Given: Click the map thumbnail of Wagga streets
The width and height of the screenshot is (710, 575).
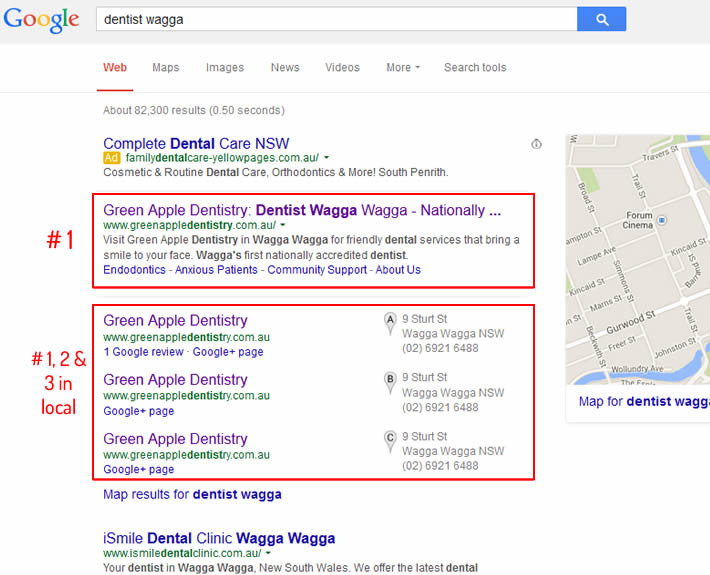Looking at the screenshot, I should [638, 259].
